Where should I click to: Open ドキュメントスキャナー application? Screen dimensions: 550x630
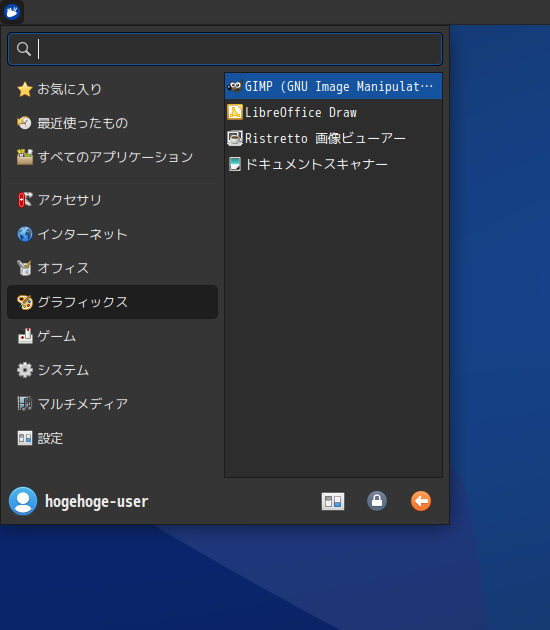(333, 164)
